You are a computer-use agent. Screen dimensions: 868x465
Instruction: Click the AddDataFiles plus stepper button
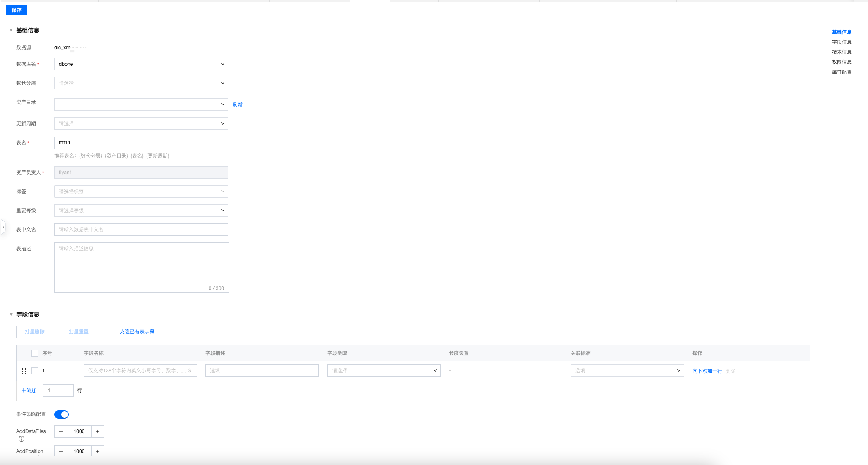(98, 431)
